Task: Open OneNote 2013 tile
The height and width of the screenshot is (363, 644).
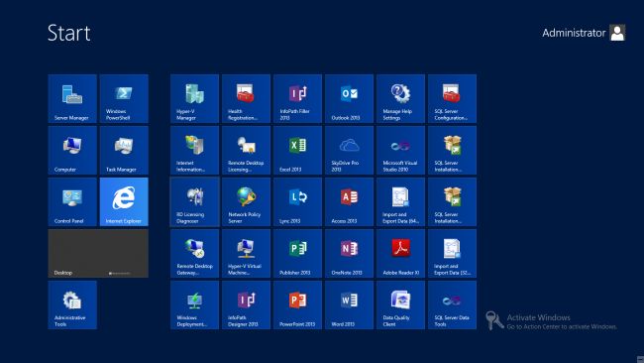Action: point(349,254)
